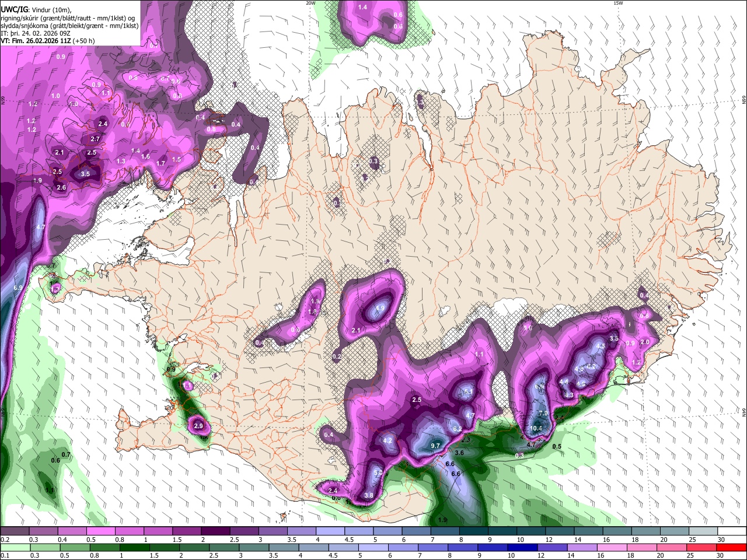Click the bright red swatch after 30 on lower scale
The width and height of the screenshot is (747, 560).
click(732, 547)
